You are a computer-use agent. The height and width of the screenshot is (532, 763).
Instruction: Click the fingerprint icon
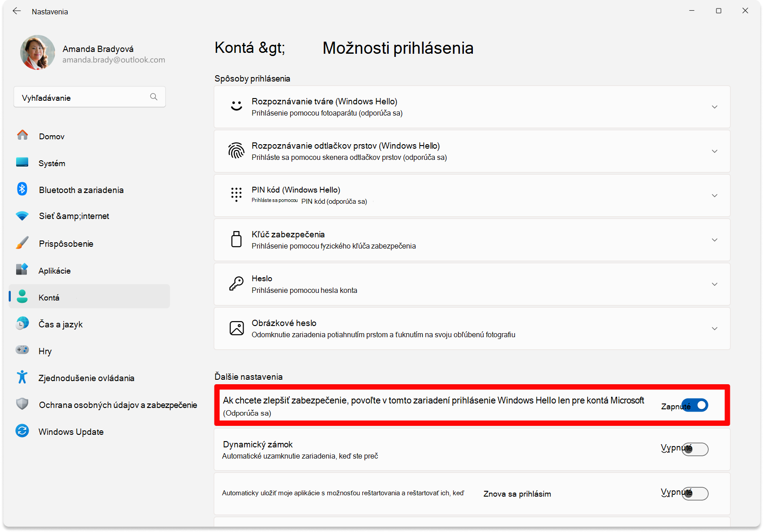tap(236, 150)
